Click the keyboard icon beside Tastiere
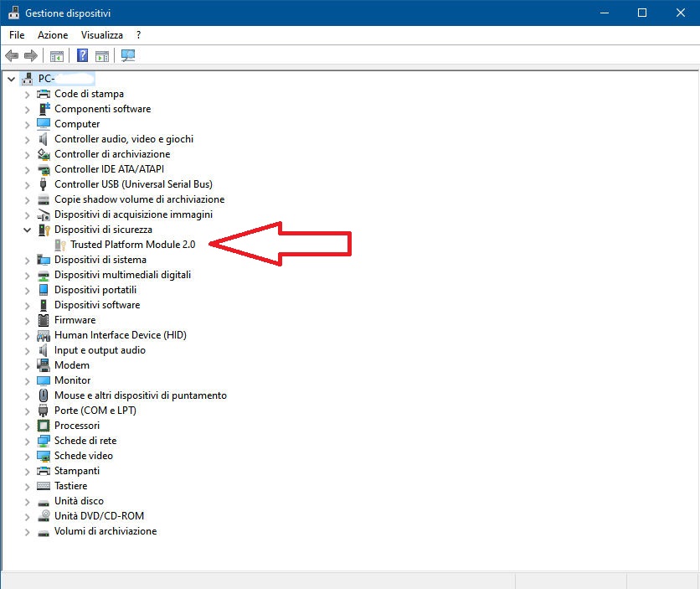Viewport: 700px width, 589px height. tap(44, 486)
